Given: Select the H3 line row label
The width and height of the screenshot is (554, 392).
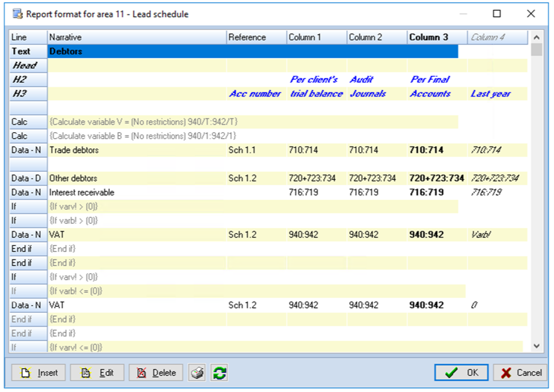Looking at the screenshot, I should (28, 94).
